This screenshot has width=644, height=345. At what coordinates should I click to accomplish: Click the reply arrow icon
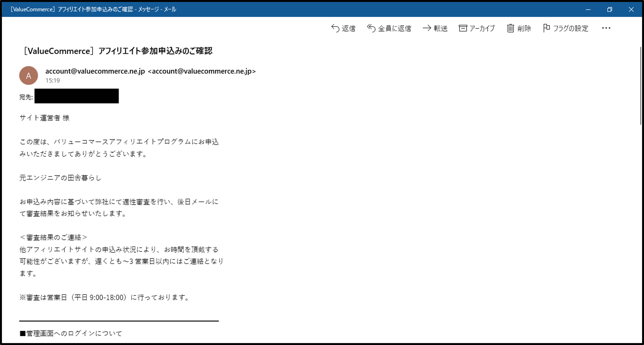pos(335,28)
